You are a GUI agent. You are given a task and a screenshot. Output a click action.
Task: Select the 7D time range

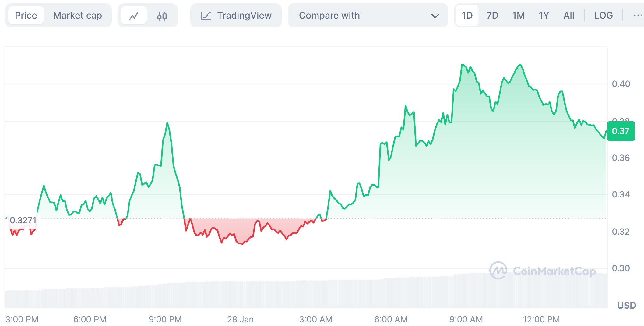pyautogui.click(x=492, y=16)
